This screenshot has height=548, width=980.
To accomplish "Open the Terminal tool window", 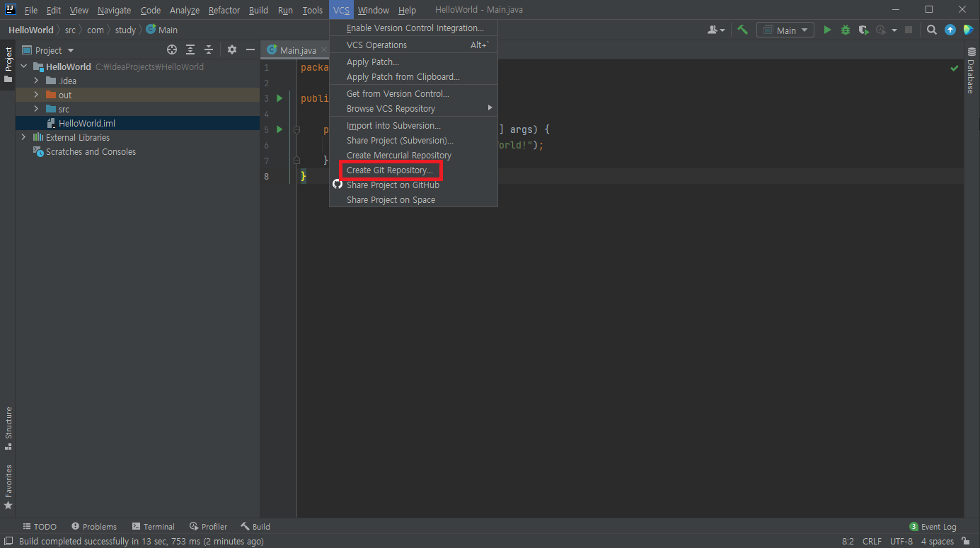I will (x=154, y=527).
